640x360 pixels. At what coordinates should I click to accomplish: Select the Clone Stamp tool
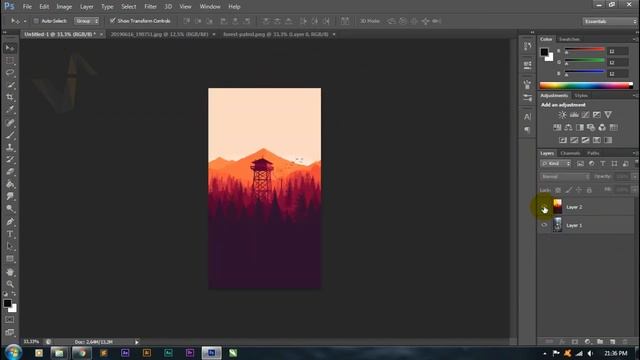tap(10, 147)
